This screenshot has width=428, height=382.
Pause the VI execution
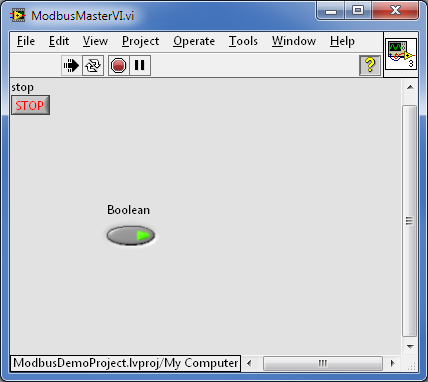140,66
